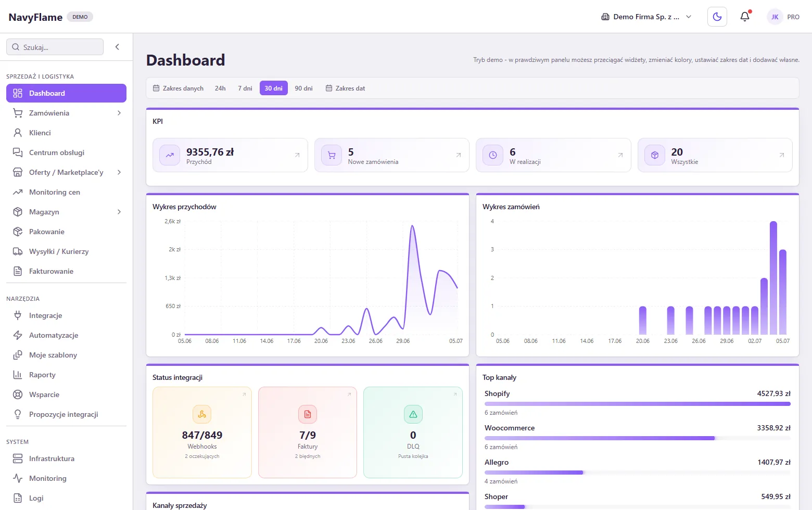Click the Woocommerce revenue progress bar
Viewport: 812px width, 510px height.
[x=638, y=438]
